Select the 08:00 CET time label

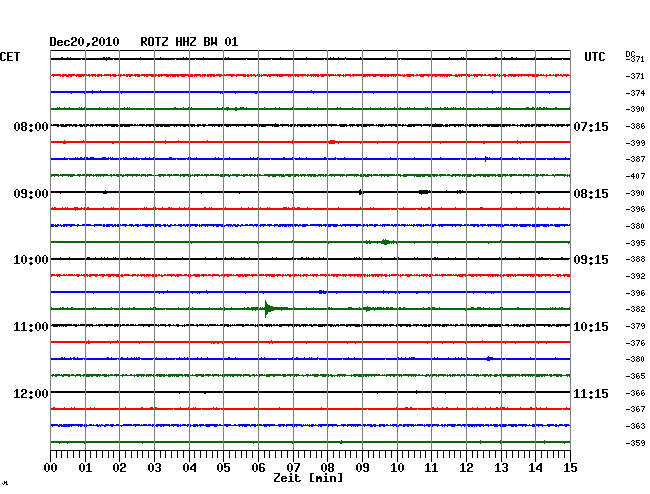tap(31, 126)
